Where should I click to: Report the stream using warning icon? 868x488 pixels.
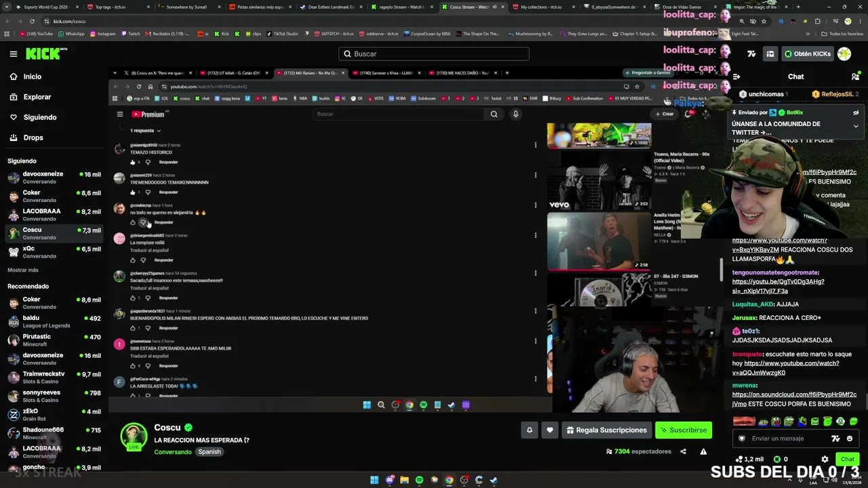pos(703,451)
